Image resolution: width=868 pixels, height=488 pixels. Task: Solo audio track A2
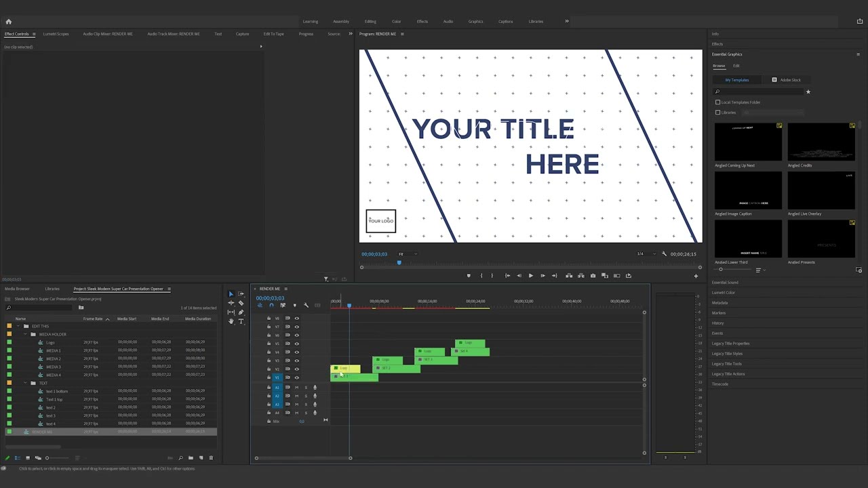pyautogui.click(x=305, y=396)
